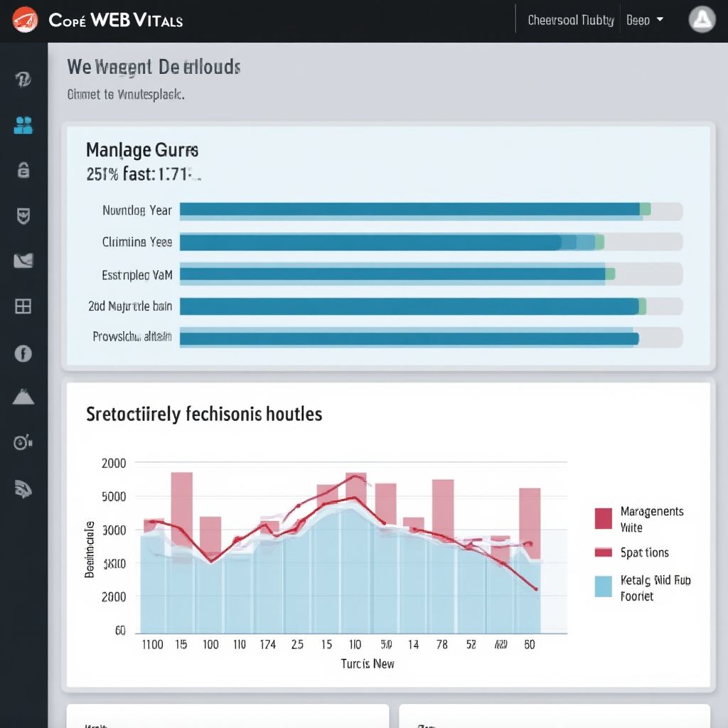Click the Nountlog Year progress bar
Image resolution: width=728 pixels, height=728 pixels.
point(431,210)
